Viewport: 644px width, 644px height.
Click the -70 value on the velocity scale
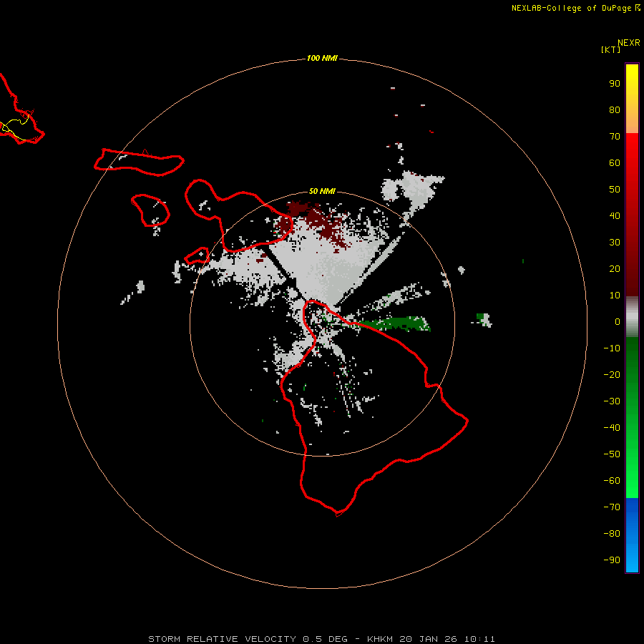click(612, 507)
